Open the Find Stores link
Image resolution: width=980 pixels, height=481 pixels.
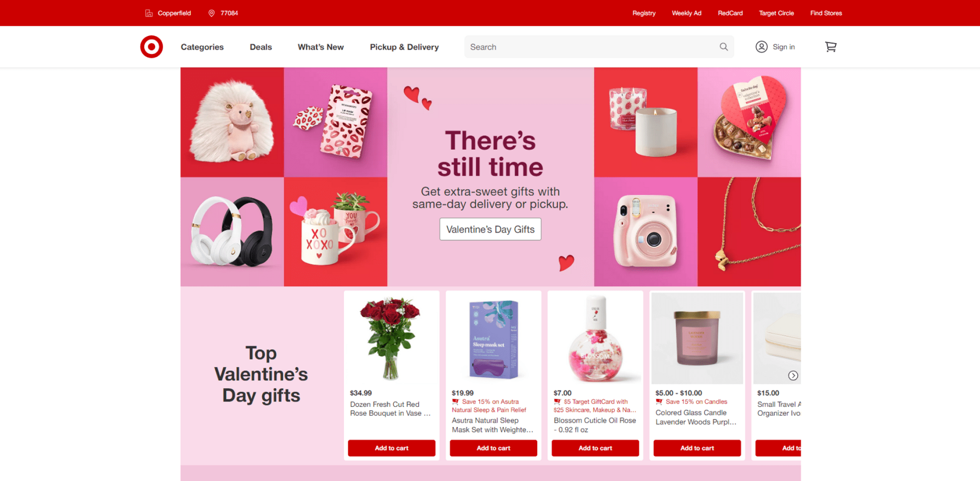point(826,13)
